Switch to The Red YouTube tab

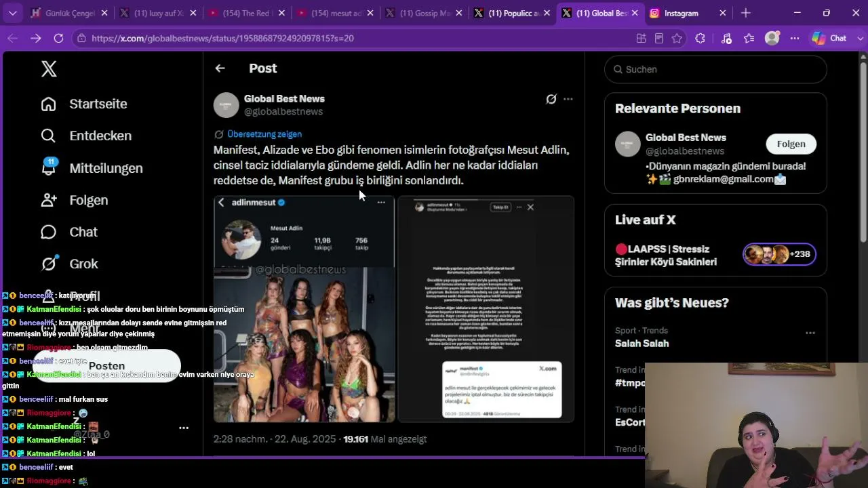pyautogui.click(x=246, y=13)
